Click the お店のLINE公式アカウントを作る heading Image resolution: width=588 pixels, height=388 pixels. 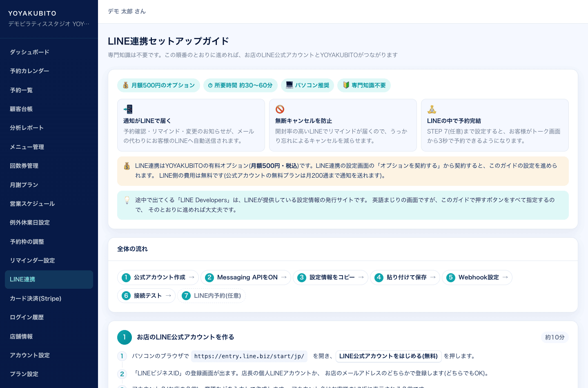click(x=185, y=337)
